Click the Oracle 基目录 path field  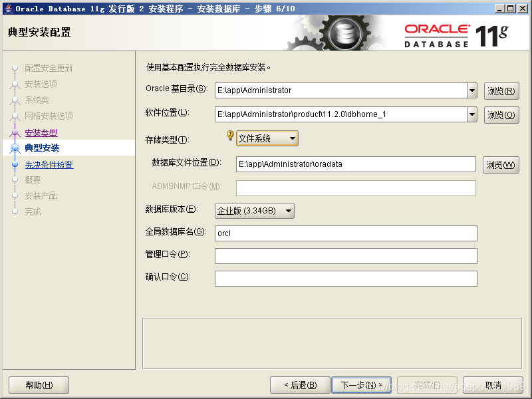pos(341,90)
